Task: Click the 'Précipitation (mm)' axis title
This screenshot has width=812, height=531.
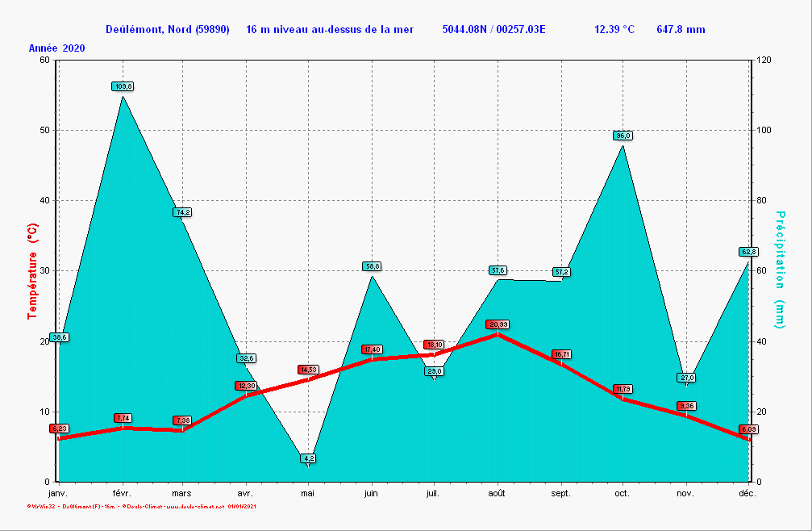Action: pos(779,270)
